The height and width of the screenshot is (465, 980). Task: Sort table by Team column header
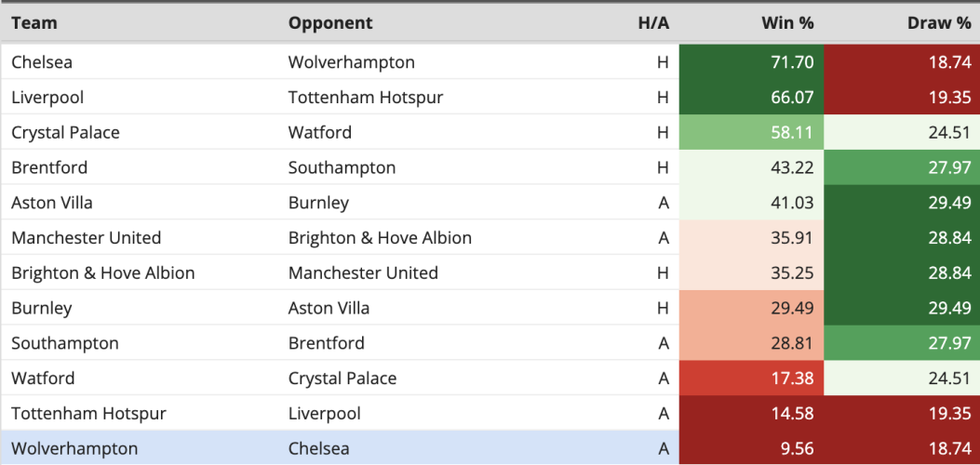tap(34, 23)
